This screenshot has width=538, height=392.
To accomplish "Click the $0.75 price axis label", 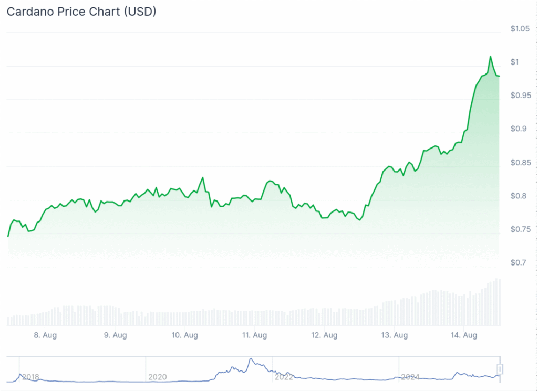I will coord(521,229).
